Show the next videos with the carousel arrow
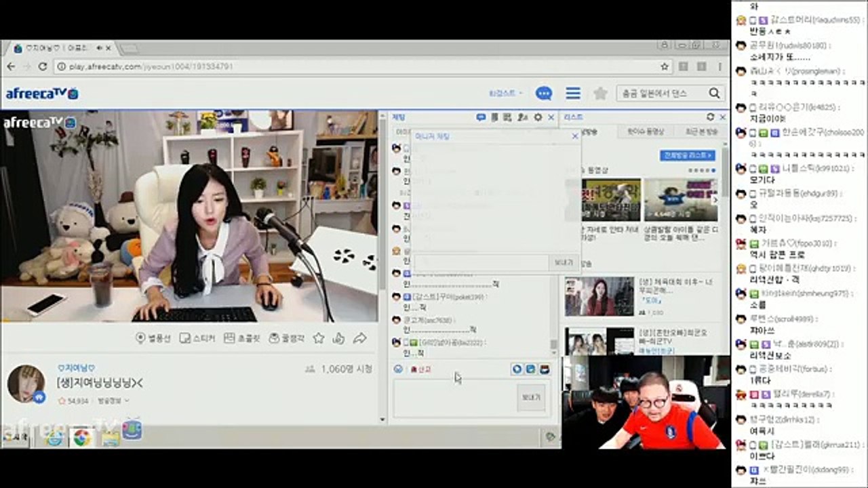This screenshot has width=868, height=488. [x=714, y=200]
